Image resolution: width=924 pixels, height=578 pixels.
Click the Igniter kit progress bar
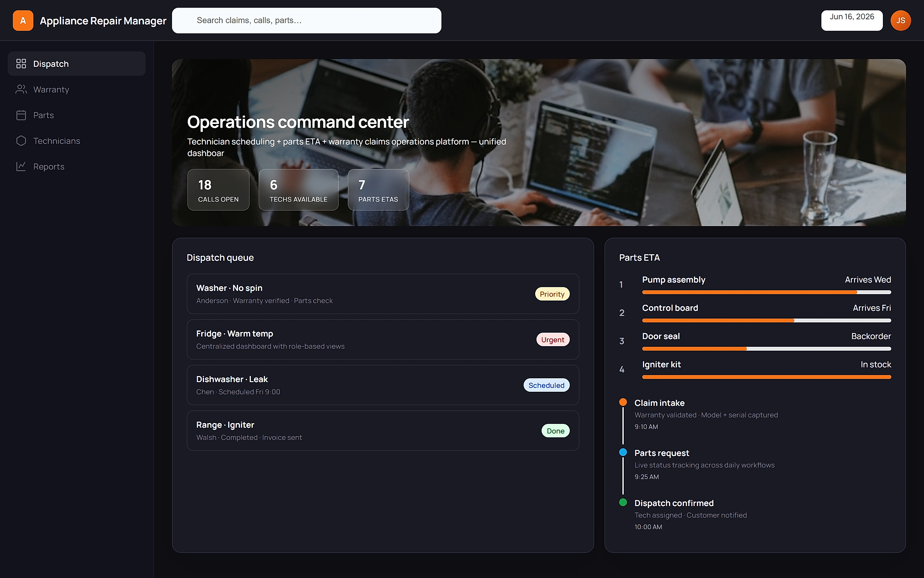click(x=766, y=377)
